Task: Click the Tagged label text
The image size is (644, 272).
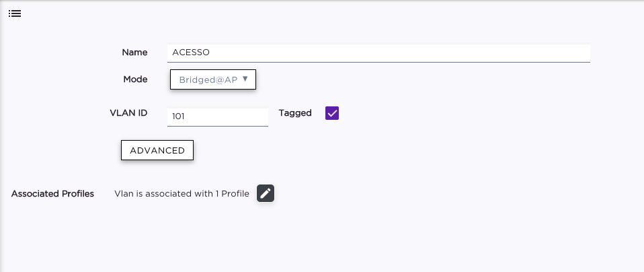Action: coord(295,113)
